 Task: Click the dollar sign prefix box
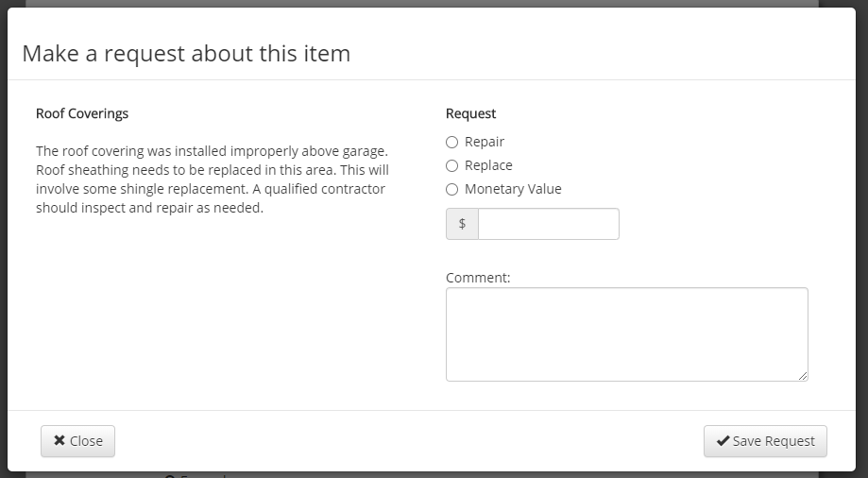(462, 224)
